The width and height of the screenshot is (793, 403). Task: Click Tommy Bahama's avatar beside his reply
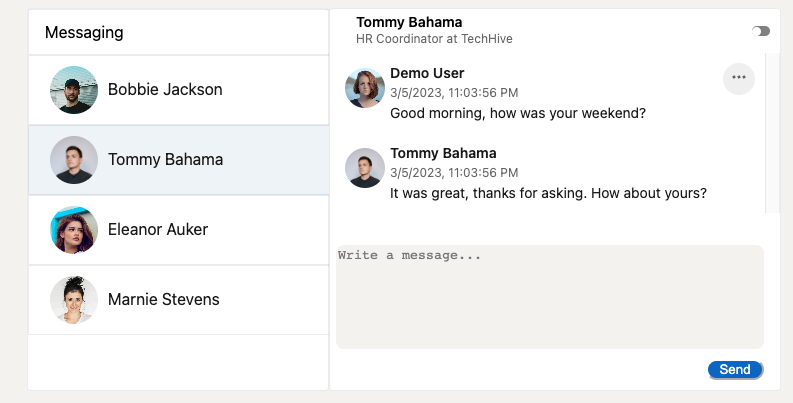(x=365, y=168)
